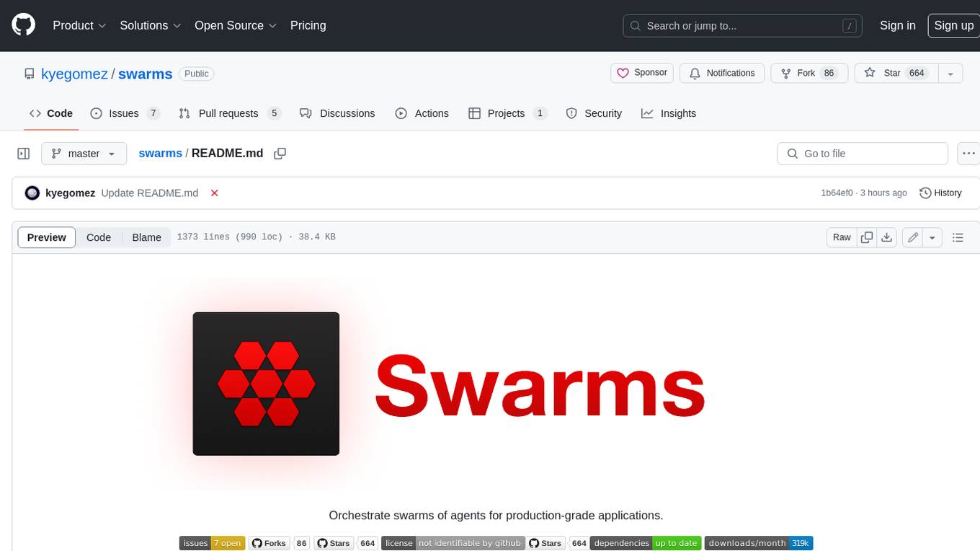Screen dimensions: 980x551
Task: Switch to the Code tab
Action: (50, 113)
